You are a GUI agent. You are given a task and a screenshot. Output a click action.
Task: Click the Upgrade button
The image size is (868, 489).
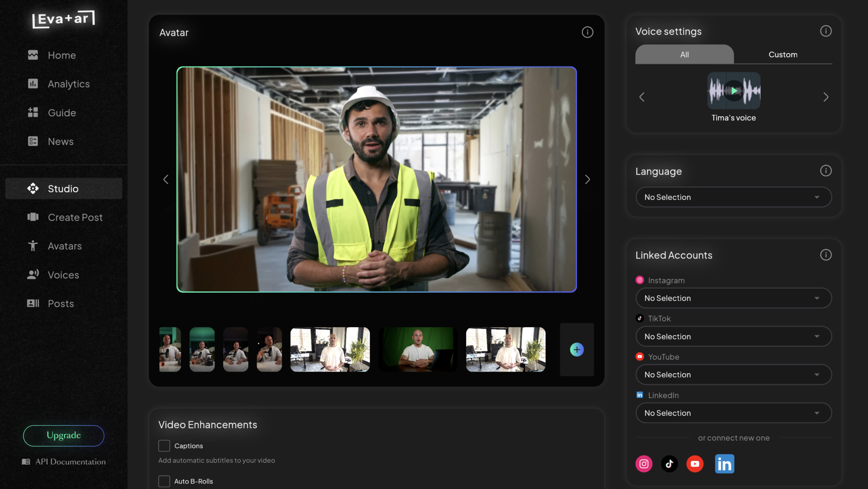64,435
